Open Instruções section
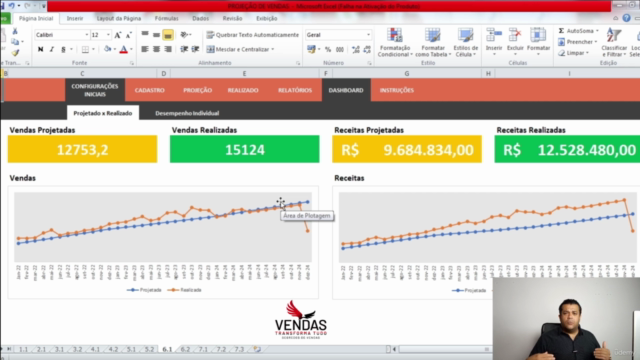This screenshot has width=640, height=360. [x=397, y=90]
